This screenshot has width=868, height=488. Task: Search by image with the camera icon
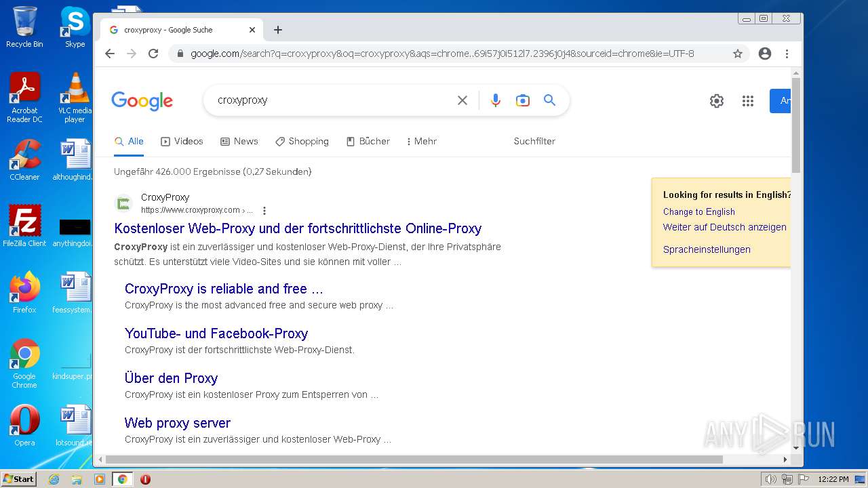pos(522,100)
